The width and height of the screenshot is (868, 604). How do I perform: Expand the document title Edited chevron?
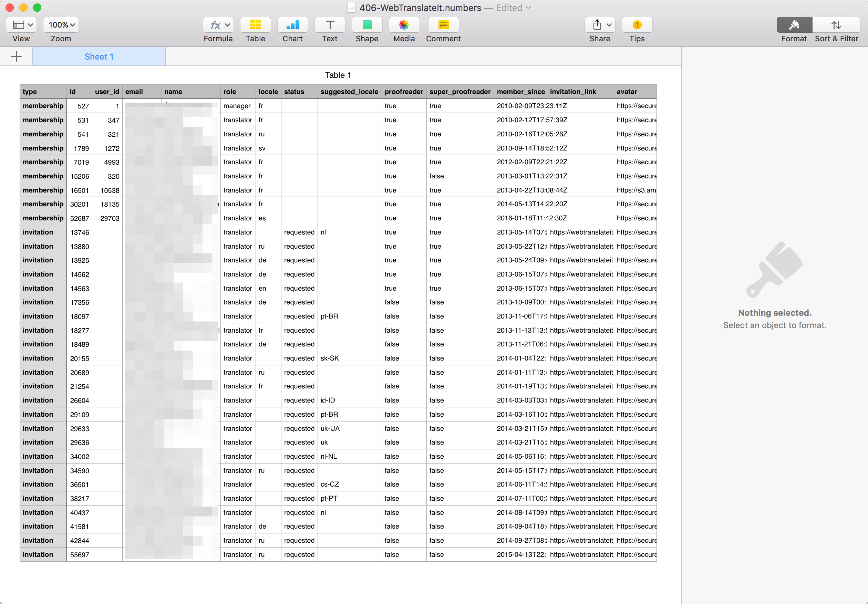coord(528,8)
